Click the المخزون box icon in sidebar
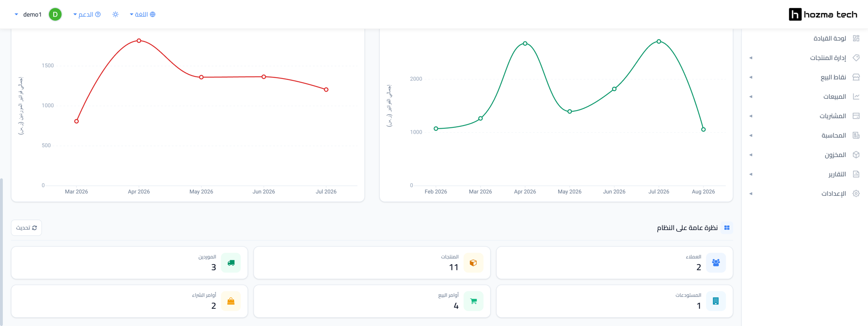Viewport: 868px width, 326px height. [x=856, y=155]
